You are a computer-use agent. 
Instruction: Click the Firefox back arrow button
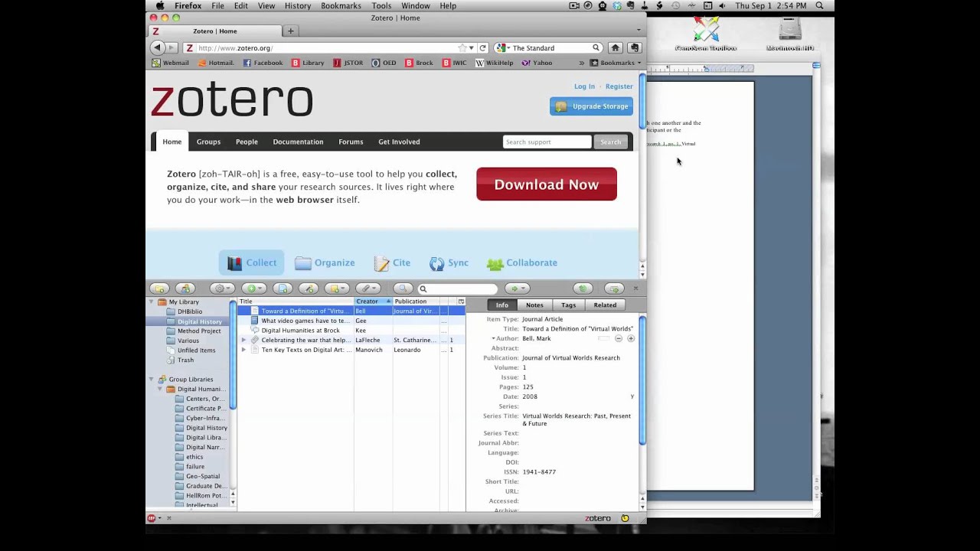pos(157,47)
